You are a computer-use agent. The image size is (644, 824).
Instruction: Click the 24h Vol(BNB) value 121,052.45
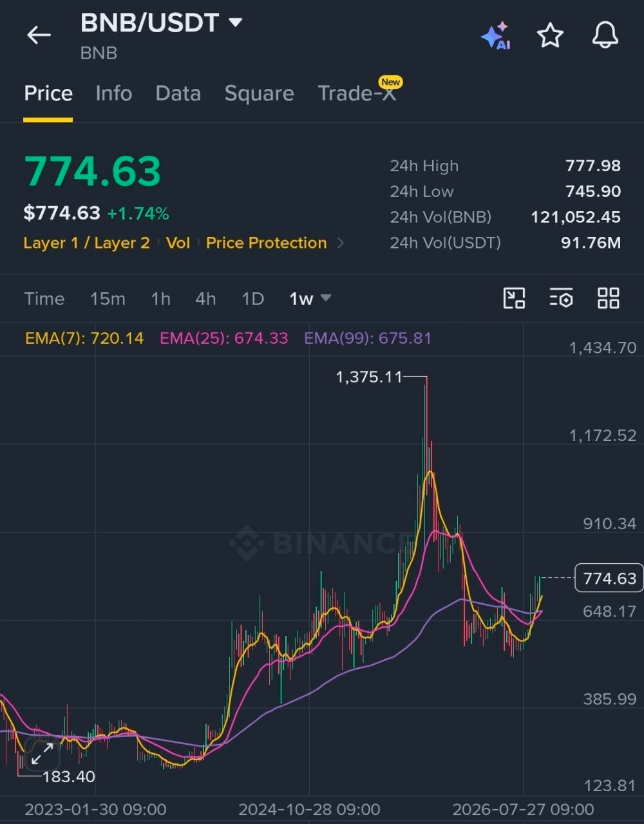[576, 217]
